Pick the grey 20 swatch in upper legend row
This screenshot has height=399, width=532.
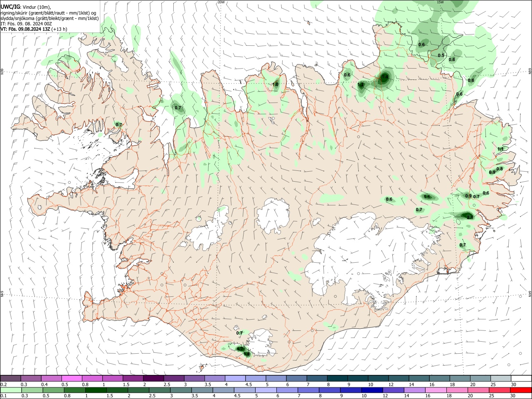(480, 379)
